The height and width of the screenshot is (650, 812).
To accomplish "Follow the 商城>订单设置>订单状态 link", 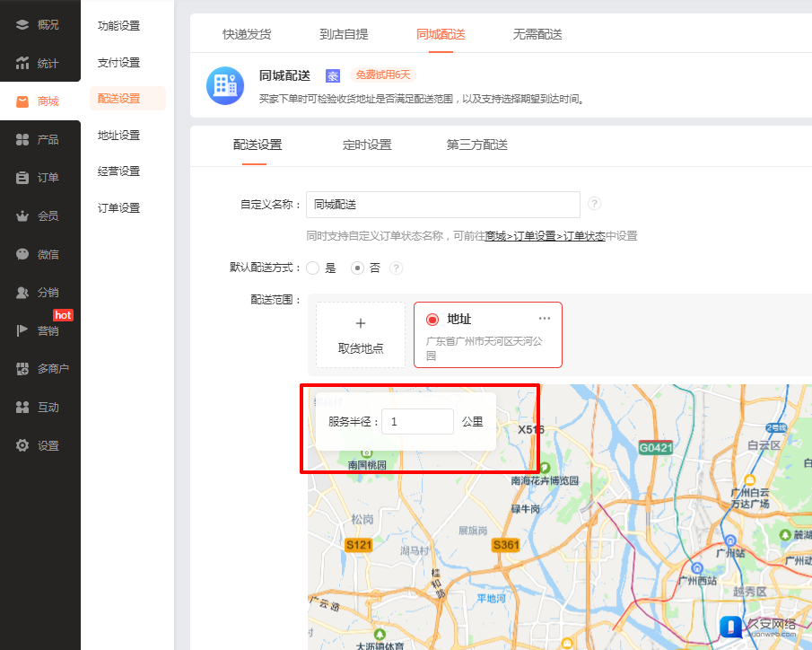I will tap(545, 236).
